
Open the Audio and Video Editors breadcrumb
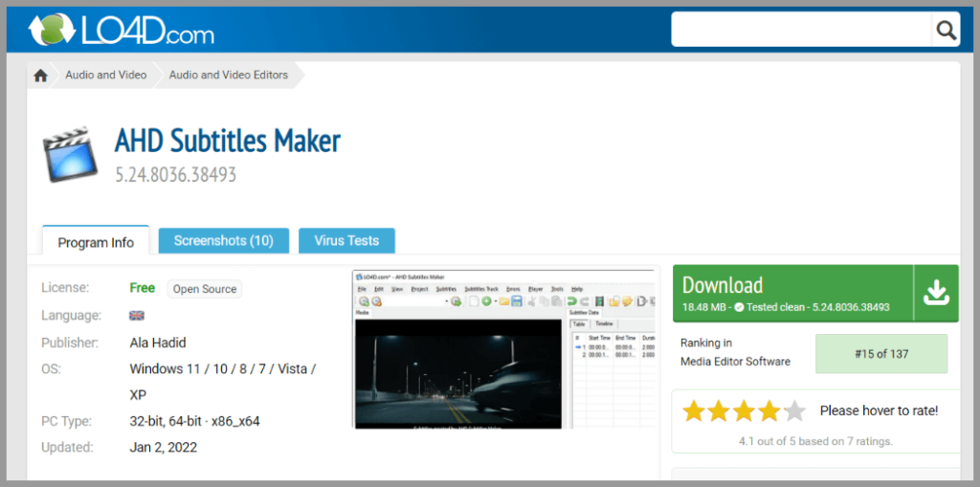[x=228, y=75]
